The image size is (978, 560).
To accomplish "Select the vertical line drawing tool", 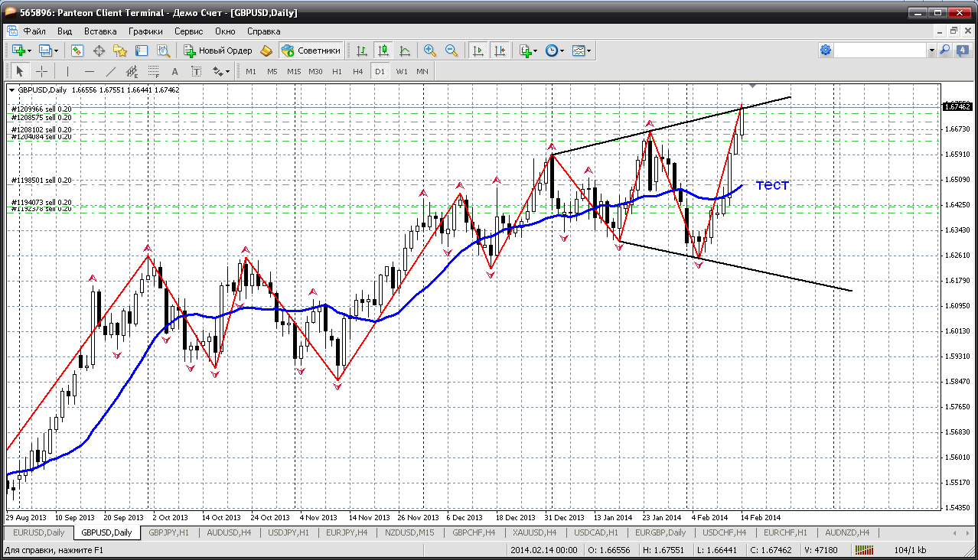I will tap(68, 71).
